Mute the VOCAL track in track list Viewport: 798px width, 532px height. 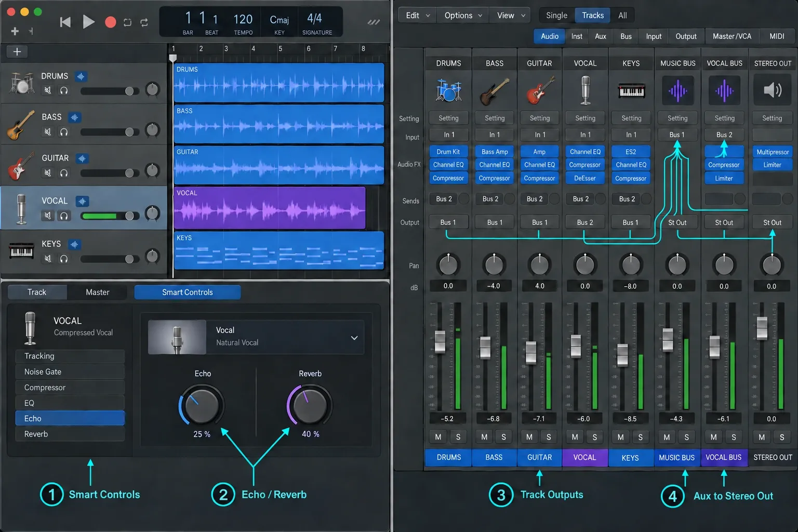pyautogui.click(x=48, y=216)
